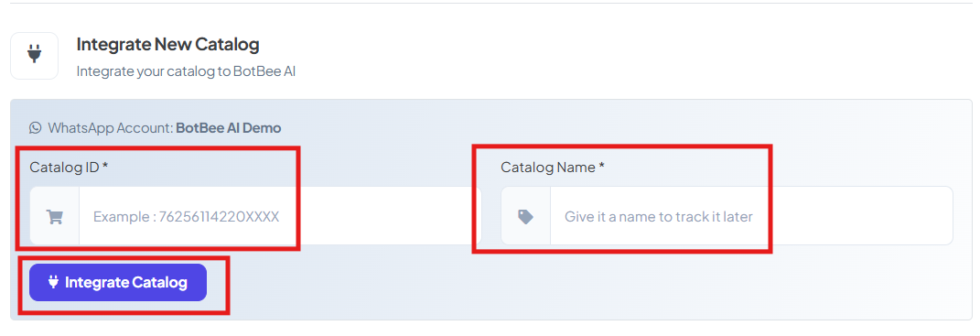The image size is (980, 336).
Task: Click the WhatsApp logo icon
Action: tap(35, 128)
